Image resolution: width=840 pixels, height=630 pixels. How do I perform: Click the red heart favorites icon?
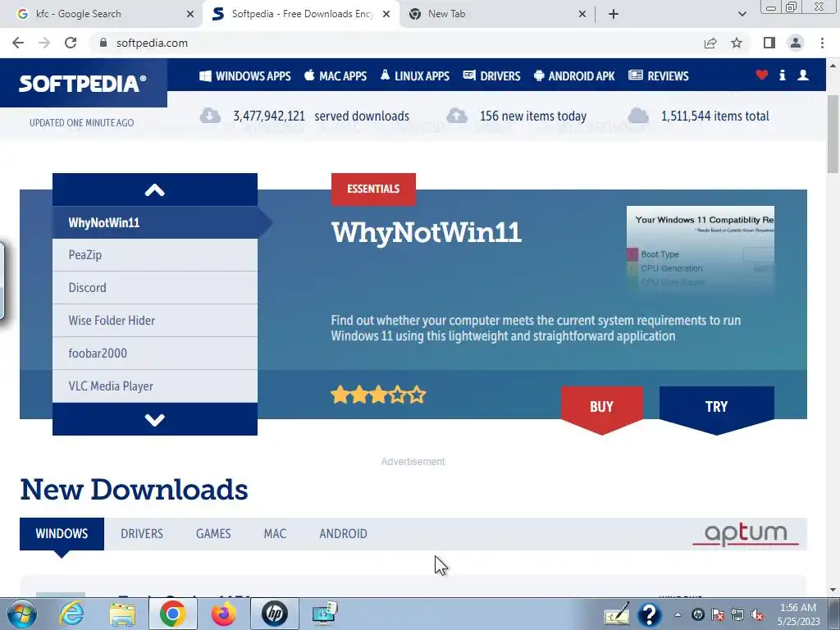tap(762, 75)
